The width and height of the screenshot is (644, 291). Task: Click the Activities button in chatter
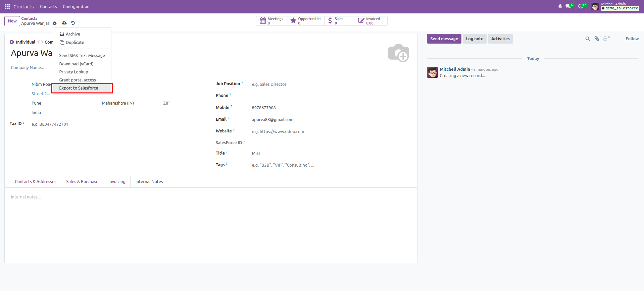pos(500,39)
